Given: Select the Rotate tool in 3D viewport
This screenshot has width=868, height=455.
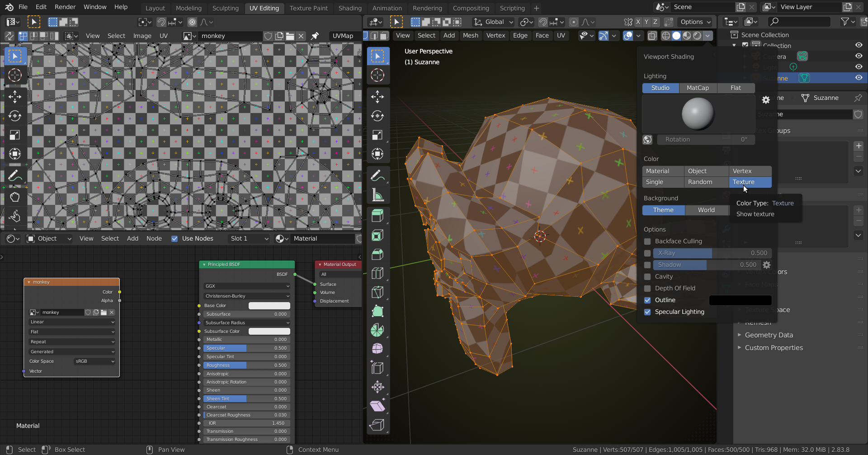Looking at the screenshot, I should 377,116.
